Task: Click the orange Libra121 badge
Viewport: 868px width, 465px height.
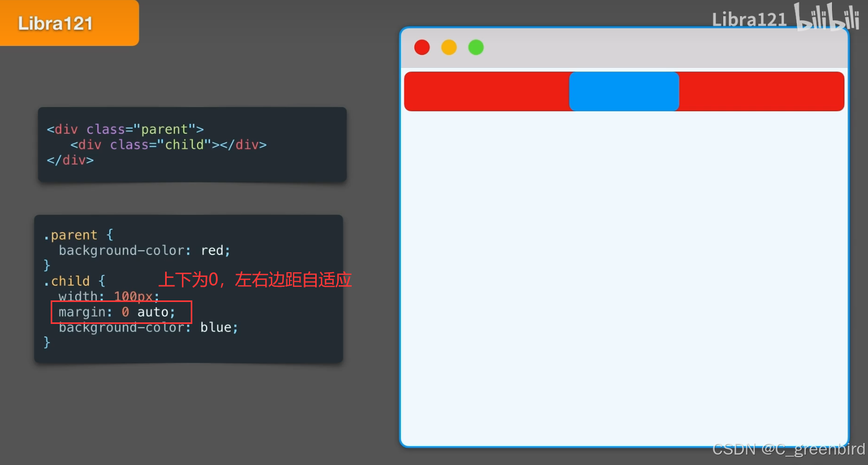Action: pos(69,23)
